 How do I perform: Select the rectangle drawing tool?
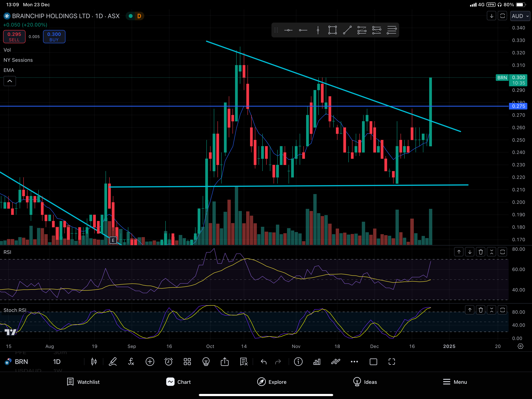point(333,30)
